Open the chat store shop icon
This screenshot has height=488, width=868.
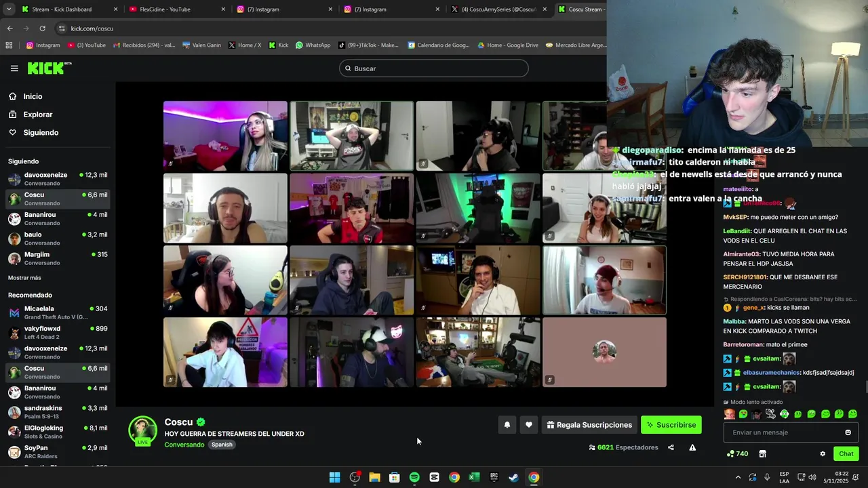(x=762, y=453)
